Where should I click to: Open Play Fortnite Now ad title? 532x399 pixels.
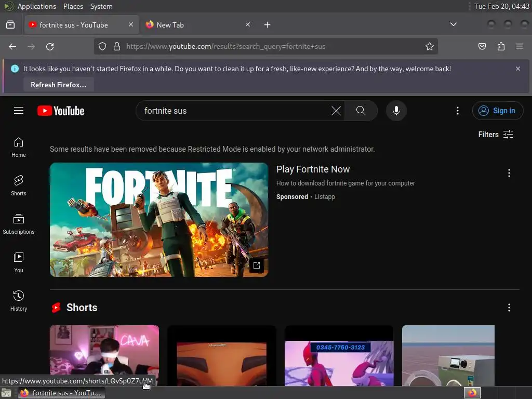(x=313, y=169)
